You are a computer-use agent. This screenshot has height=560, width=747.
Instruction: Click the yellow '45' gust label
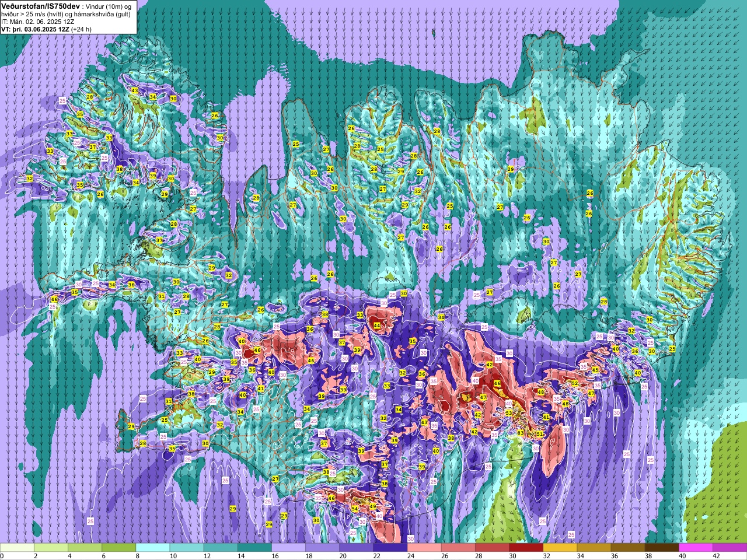595,370
